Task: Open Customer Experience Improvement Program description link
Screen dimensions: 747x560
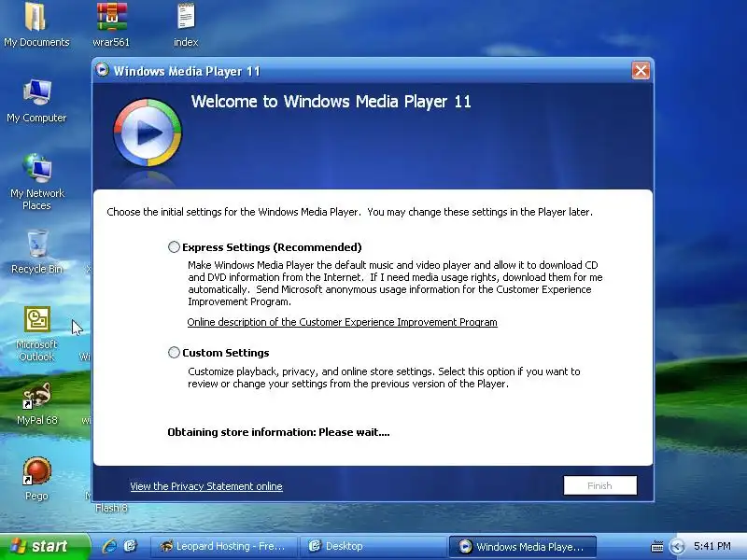Action: (x=342, y=322)
